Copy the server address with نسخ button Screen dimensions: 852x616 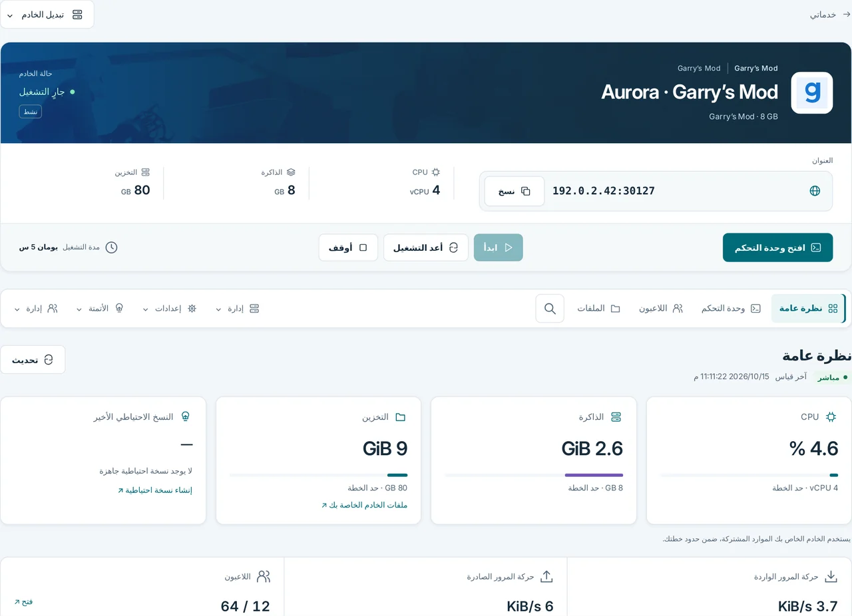click(515, 191)
